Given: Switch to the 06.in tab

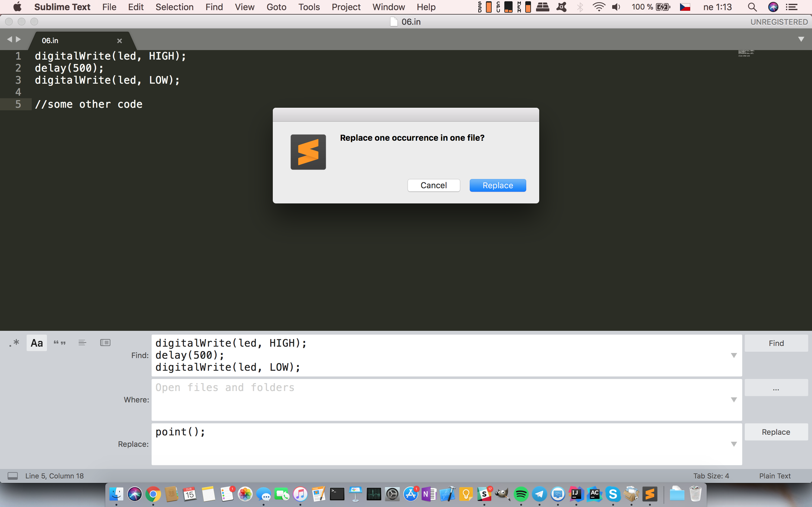Looking at the screenshot, I should [50, 41].
